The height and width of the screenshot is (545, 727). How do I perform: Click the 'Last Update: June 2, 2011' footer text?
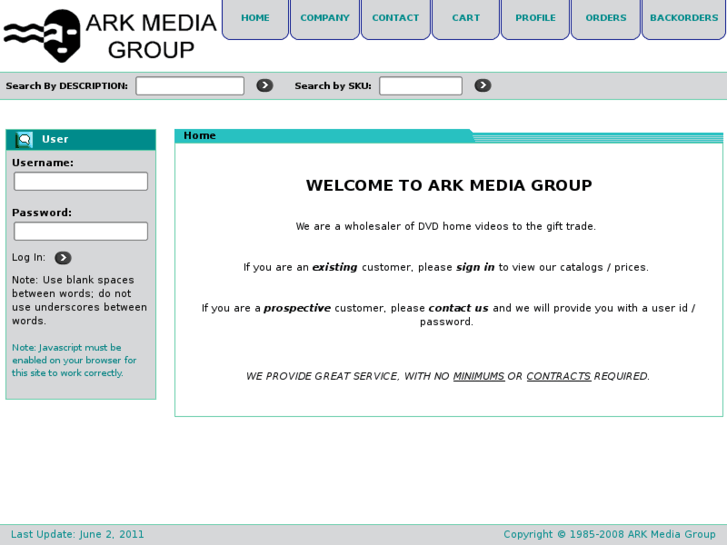pyautogui.click(x=77, y=534)
